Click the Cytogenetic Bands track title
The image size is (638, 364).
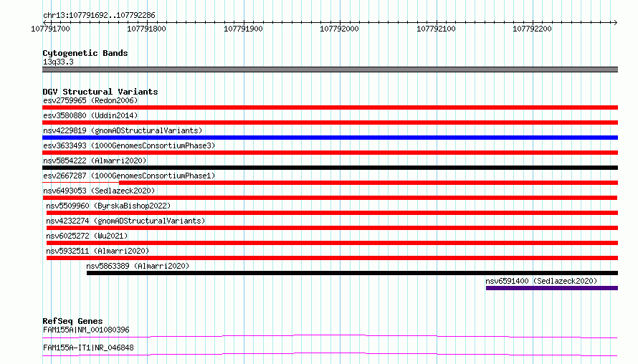coord(85,53)
